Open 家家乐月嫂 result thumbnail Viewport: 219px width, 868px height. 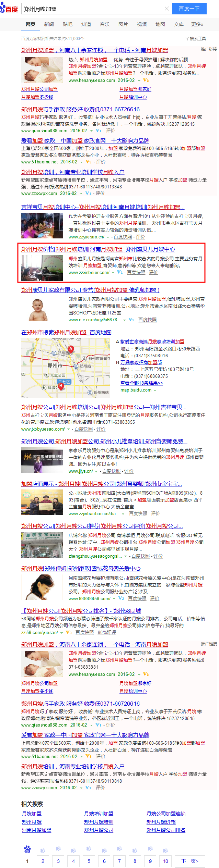[x=42, y=460]
